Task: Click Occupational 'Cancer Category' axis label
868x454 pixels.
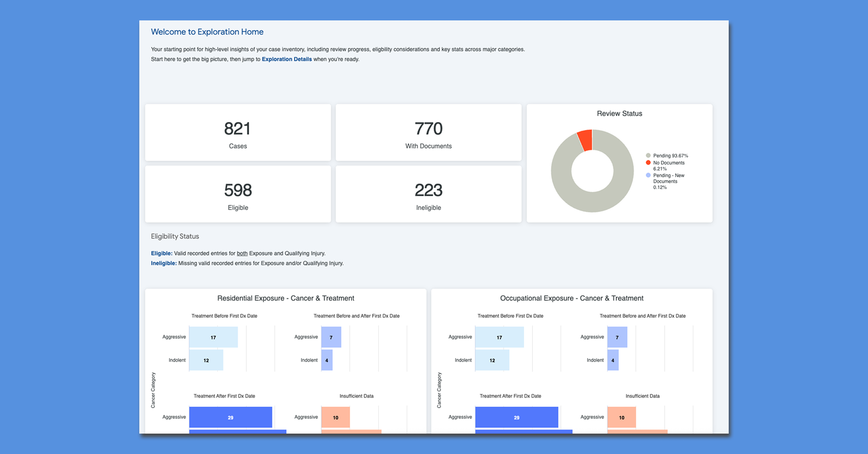Action: click(439, 390)
